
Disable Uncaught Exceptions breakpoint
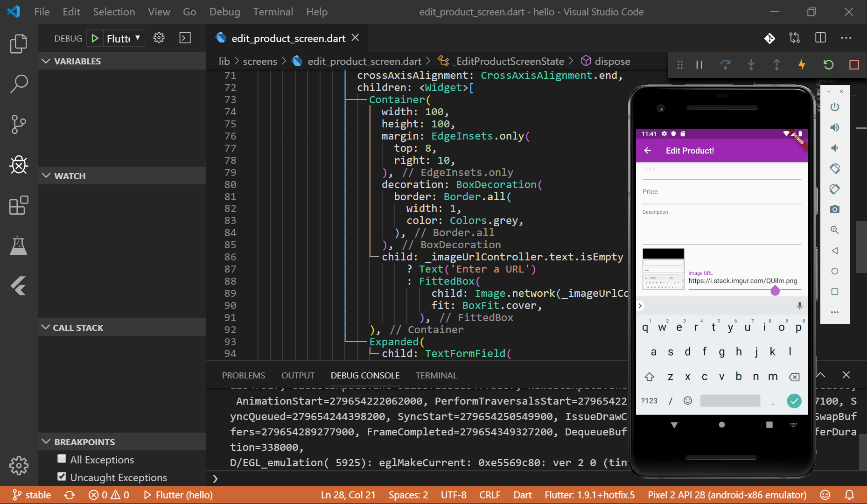[x=62, y=477]
